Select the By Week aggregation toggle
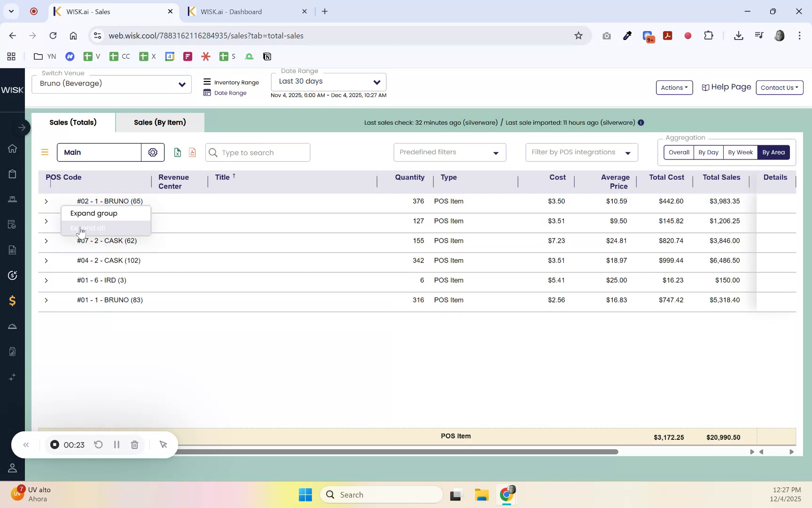Viewport: 812px width, 508px height. tap(740, 152)
